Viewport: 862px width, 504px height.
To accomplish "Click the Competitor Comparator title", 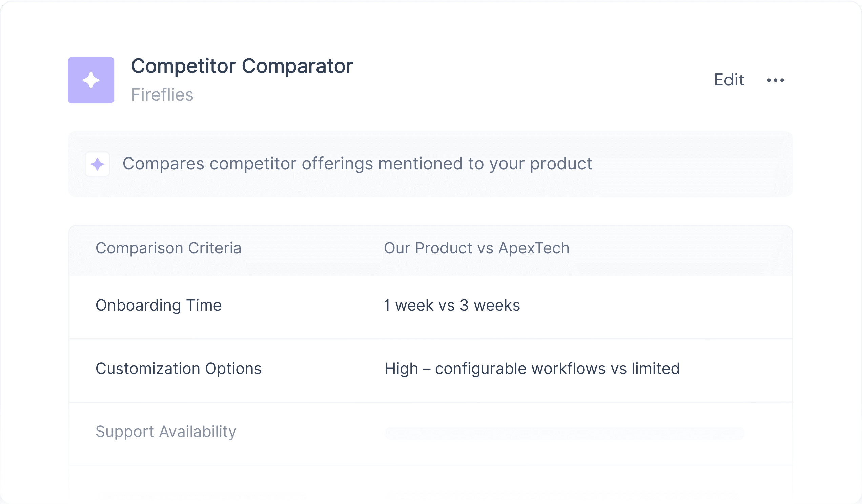I will (242, 66).
